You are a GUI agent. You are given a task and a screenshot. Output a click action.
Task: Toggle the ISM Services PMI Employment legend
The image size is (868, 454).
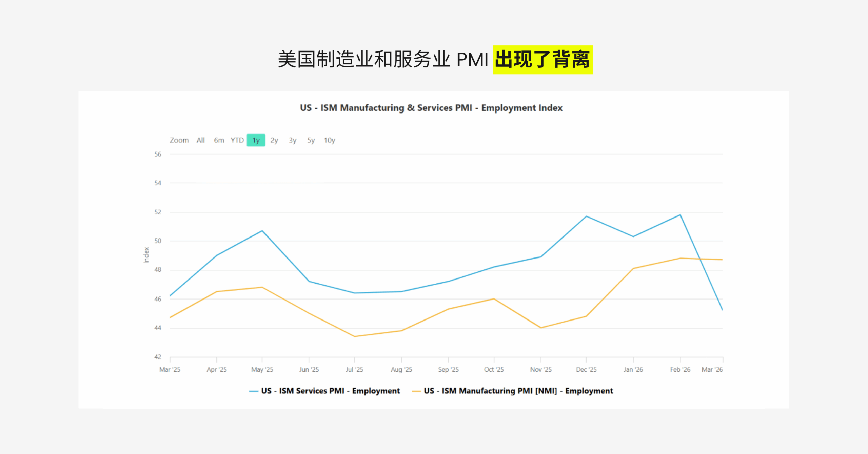(x=330, y=391)
